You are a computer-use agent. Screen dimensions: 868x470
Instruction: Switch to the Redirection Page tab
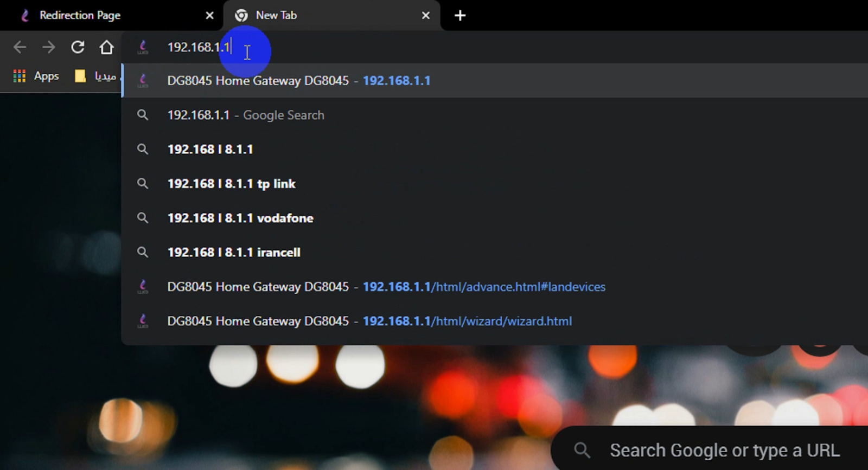[x=111, y=15]
